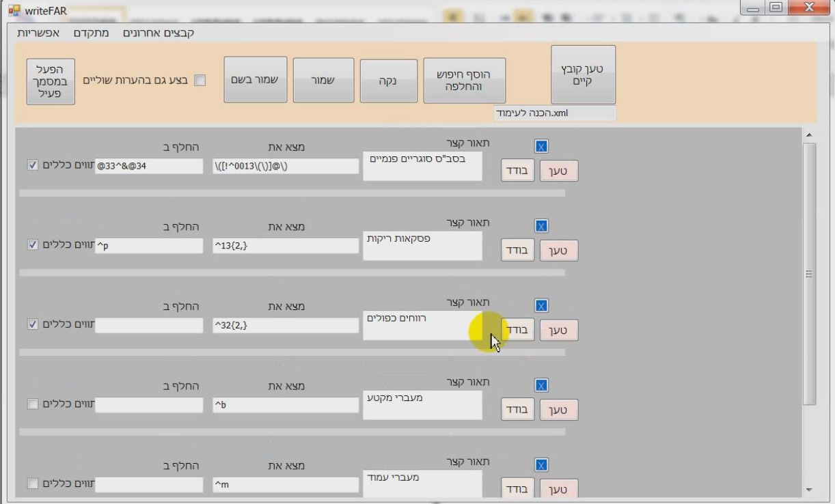Screen dimensions: 835x504
Task: Click בודד in the פסקאות ריקות row
Action: (518, 251)
